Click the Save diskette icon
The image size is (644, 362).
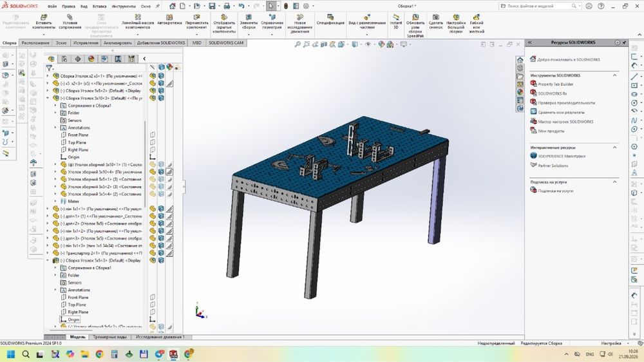pos(212,6)
